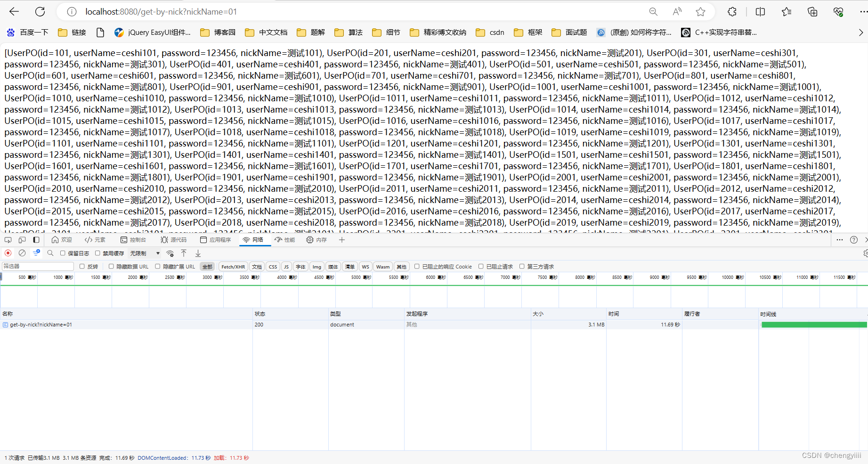Switch to the 应用程序 DevTools tab
868x464 pixels.
tap(215, 240)
